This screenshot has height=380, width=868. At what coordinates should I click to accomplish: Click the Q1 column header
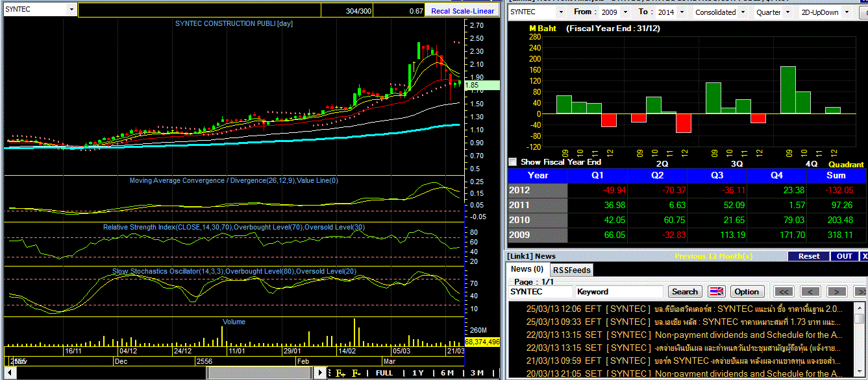click(x=598, y=175)
